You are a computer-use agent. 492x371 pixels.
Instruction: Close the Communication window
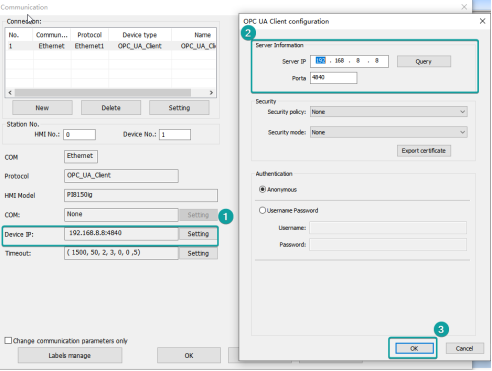pyautogui.click(x=464, y=7)
